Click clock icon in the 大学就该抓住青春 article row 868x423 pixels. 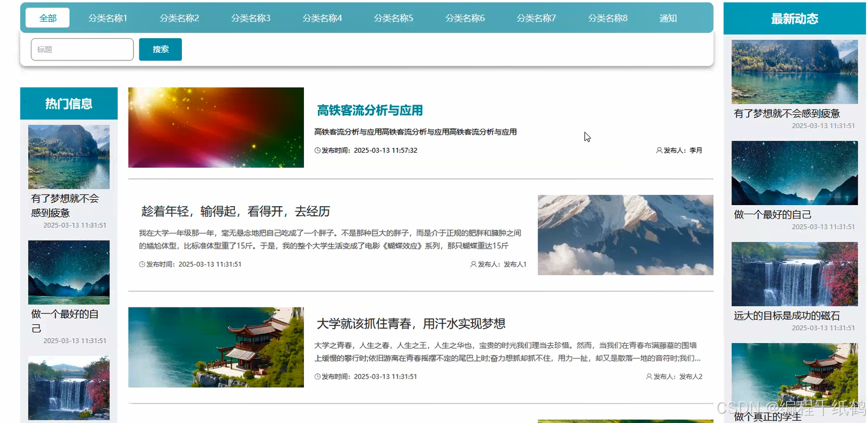[x=317, y=377]
